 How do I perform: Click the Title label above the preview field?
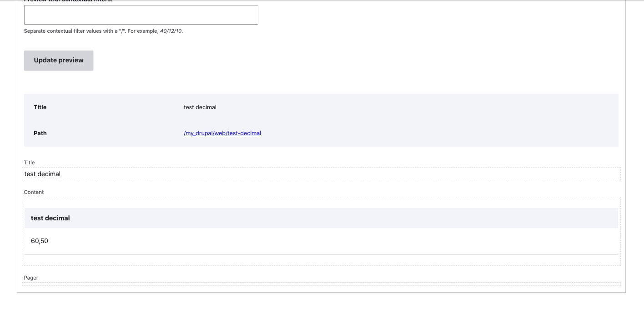point(29,162)
